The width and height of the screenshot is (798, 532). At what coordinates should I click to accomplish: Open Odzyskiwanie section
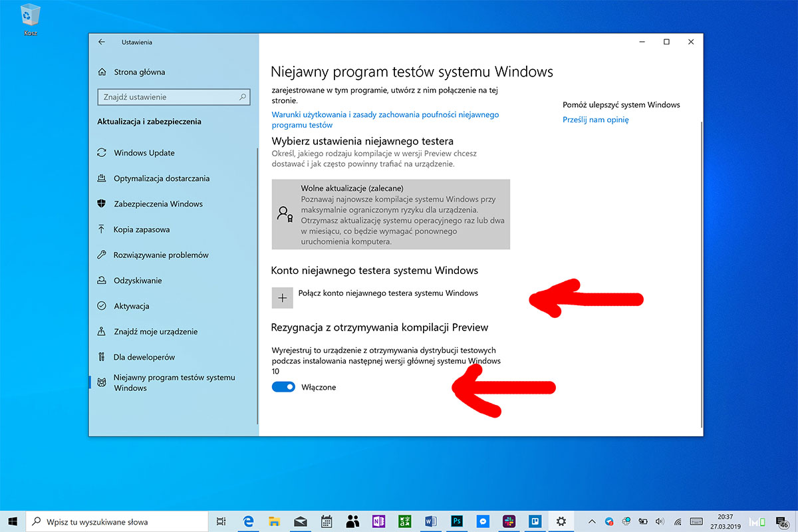(130, 281)
